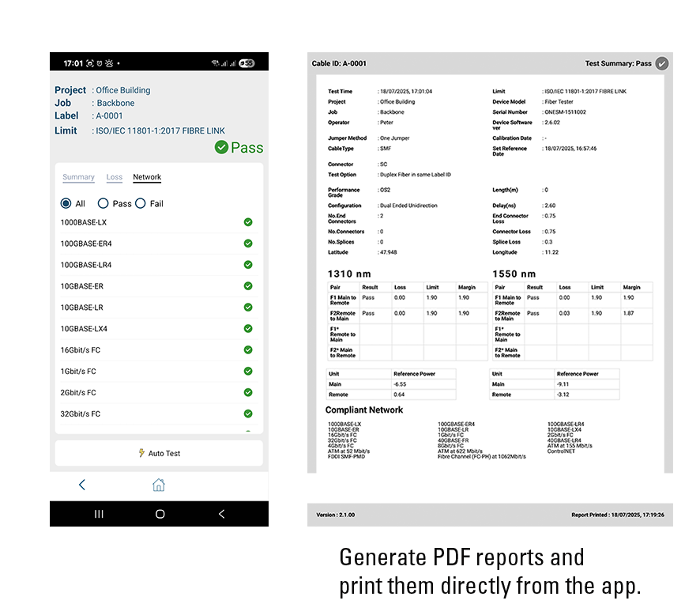Go back using the app back chevron
The height and width of the screenshot is (608, 700).
point(82,485)
